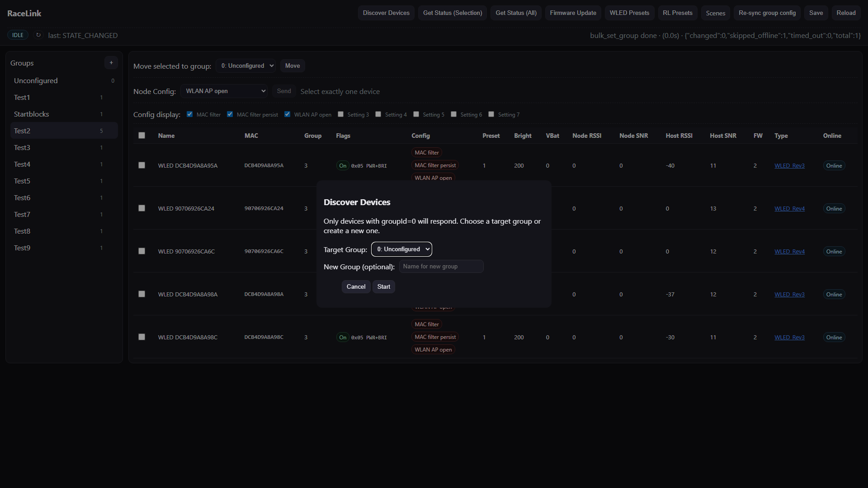The image size is (868, 488).
Task: Open RL Presets
Action: coord(678,13)
